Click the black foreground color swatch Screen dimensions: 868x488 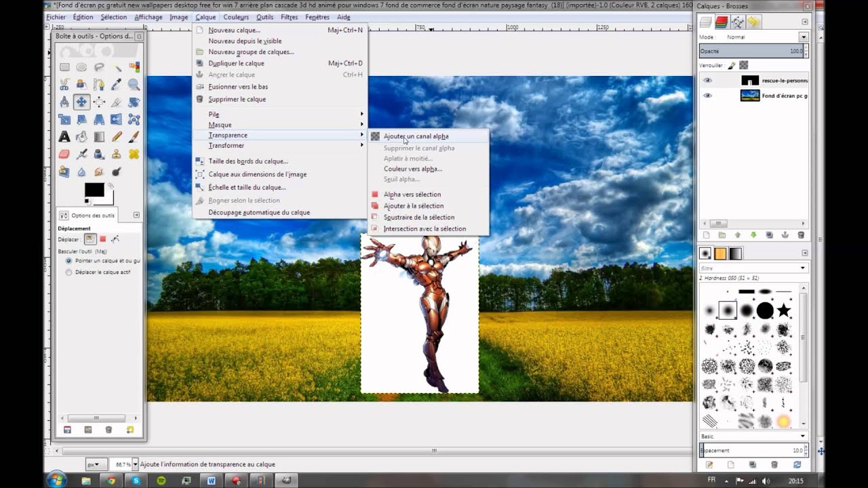[94, 190]
